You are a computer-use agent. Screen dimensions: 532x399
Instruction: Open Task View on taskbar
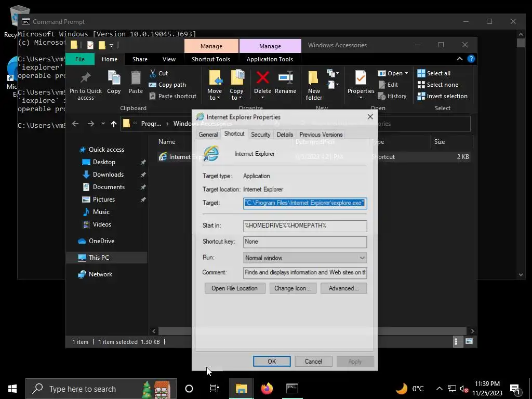pyautogui.click(x=215, y=389)
